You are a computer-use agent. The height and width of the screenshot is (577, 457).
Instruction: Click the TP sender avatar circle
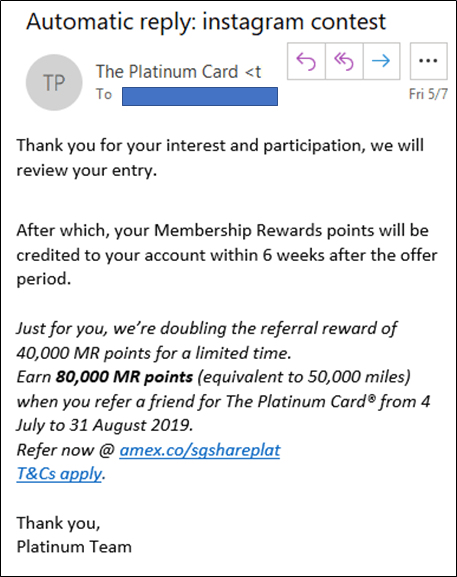tap(54, 82)
